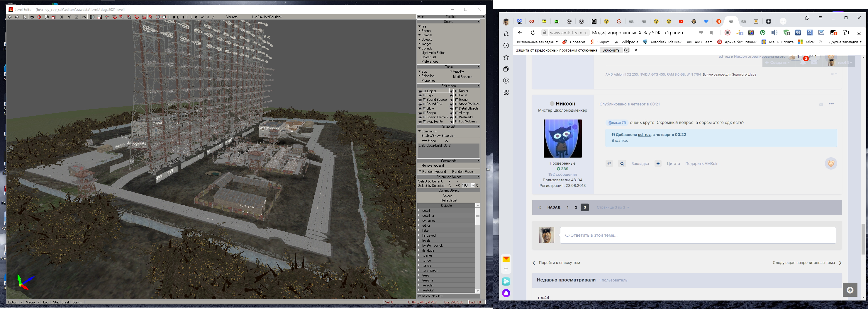This screenshot has height=309, width=868.
Task: Click the VK extension icon in browser
Action: pos(798,33)
